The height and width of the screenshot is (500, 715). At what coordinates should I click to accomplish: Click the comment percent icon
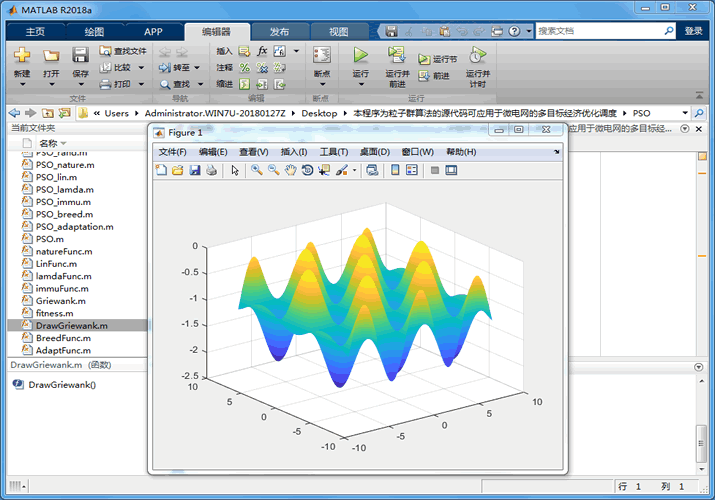(245, 67)
